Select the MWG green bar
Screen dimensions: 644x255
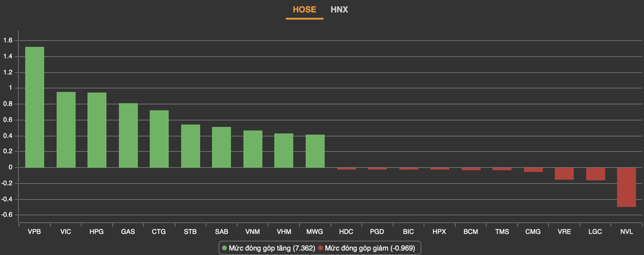pyautogui.click(x=315, y=151)
